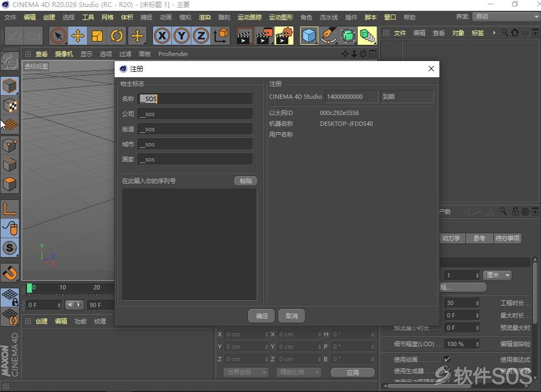
Task: Click the serial number text area
Action: pyautogui.click(x=189, y=245)
